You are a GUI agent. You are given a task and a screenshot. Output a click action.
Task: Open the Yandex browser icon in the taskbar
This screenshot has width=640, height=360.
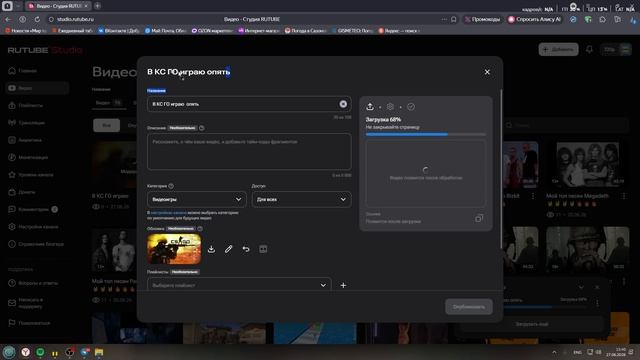[x=25, y=352]
